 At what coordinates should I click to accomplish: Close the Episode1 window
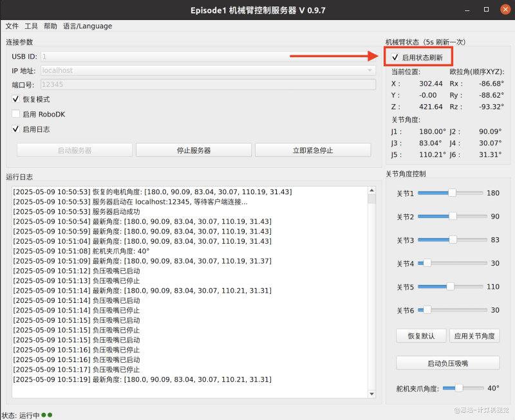[x=505, y=10]
